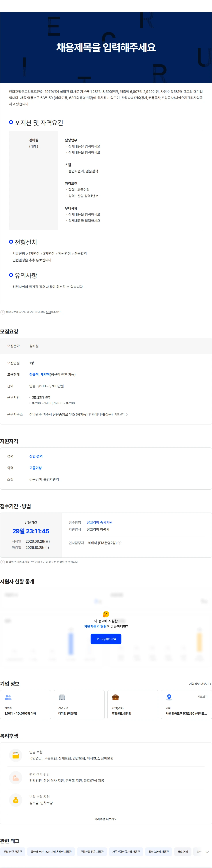Open the 지도보기 link beside 근무지주소

[119, 415]
